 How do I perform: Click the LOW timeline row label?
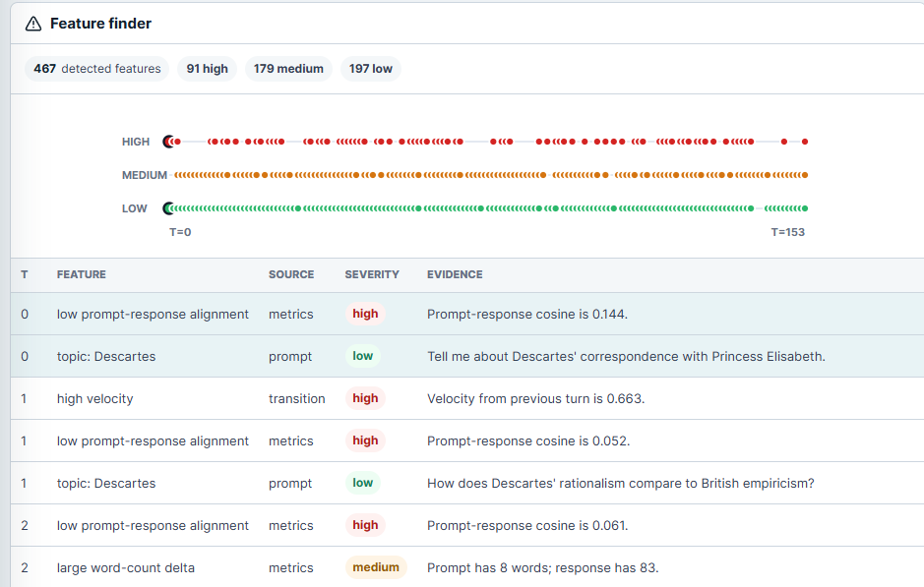click(x=135, y=209)
